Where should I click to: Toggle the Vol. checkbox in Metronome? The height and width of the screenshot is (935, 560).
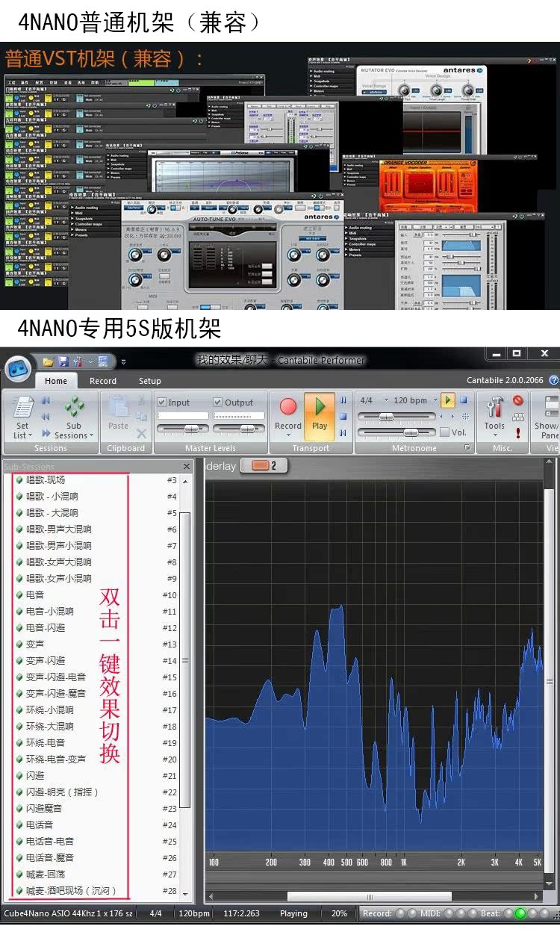[445, 432]
